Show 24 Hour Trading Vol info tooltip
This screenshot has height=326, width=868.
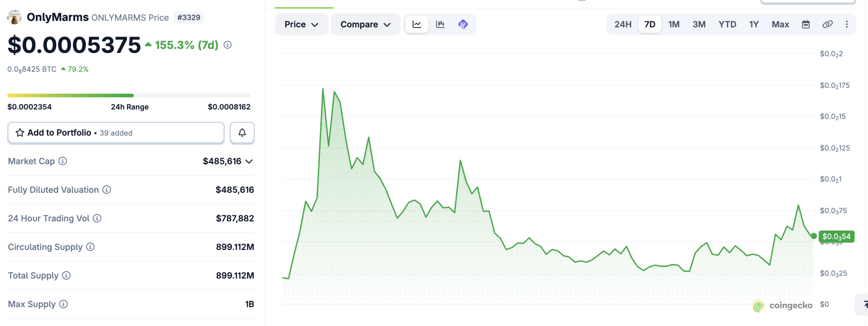97,219
